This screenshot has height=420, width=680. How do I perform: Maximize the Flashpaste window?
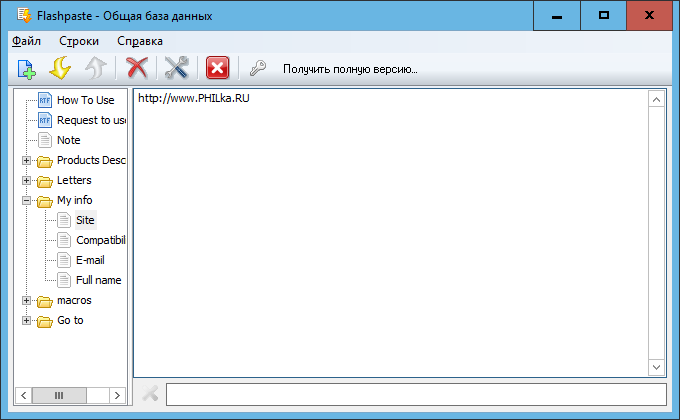pos(604,16)
